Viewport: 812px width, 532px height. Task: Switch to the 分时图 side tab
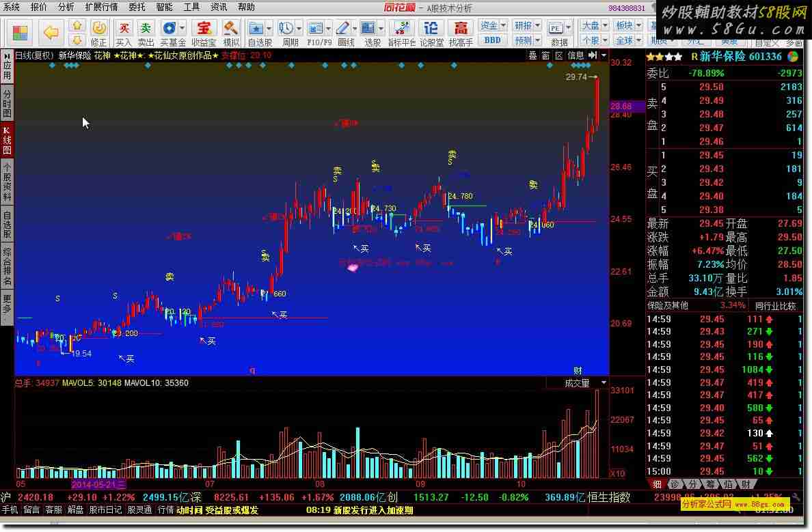pyautogui.click(x=7, y=103)
